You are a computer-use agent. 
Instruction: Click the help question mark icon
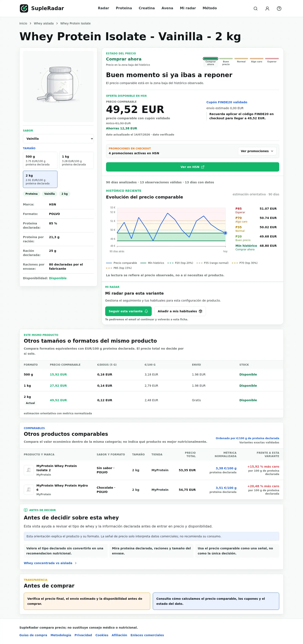[279, 8]
